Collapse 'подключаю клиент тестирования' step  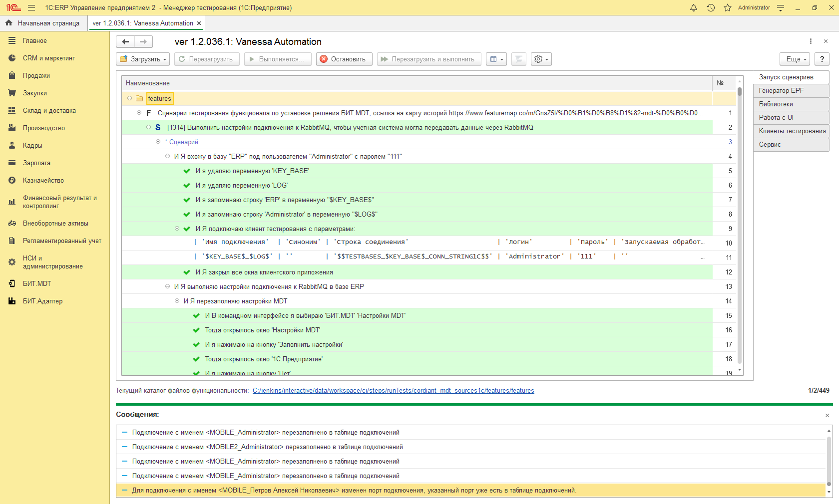(x=177, y=229)
